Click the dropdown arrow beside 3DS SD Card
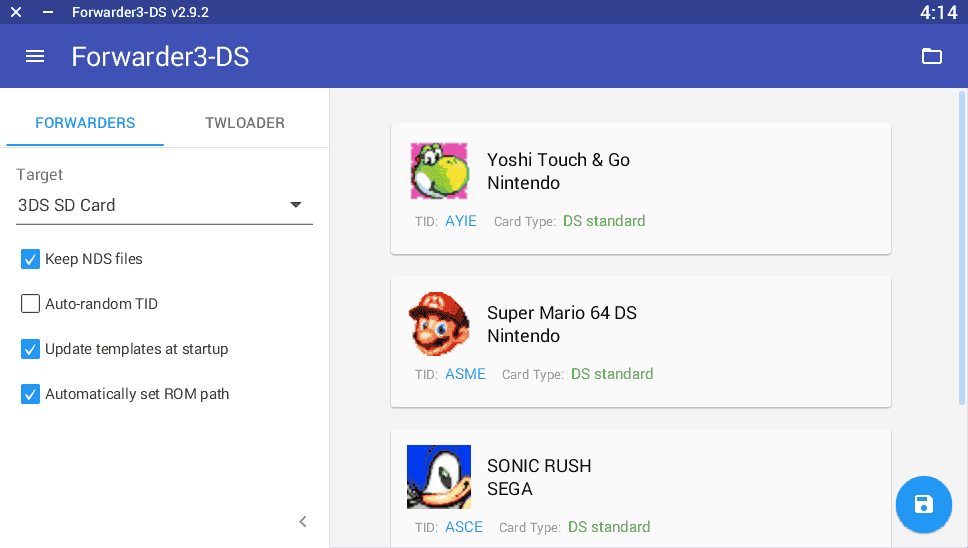This screenshot has height=548, width=968. pos(296,205)
